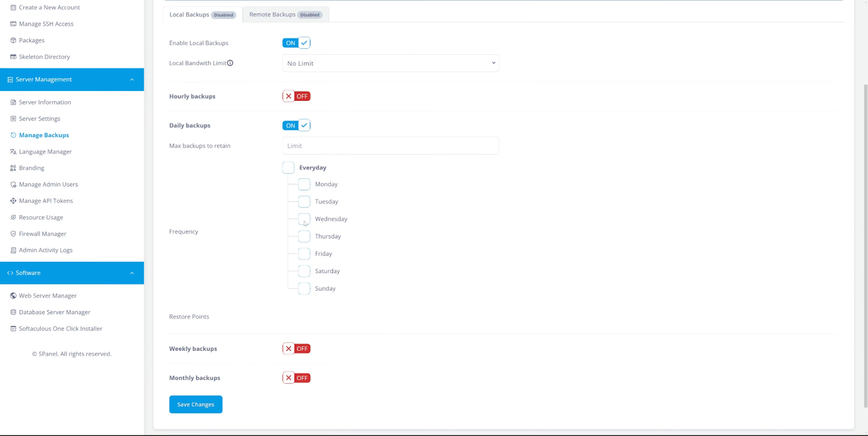Click the Local Bandwidth Limit info icon
The image size is (868, 436).
(230, 63)
